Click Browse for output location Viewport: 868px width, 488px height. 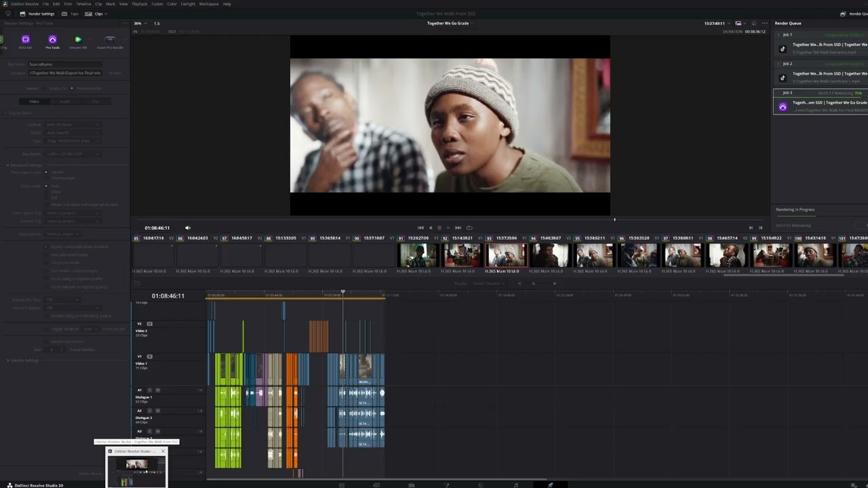tap(115, 73)
